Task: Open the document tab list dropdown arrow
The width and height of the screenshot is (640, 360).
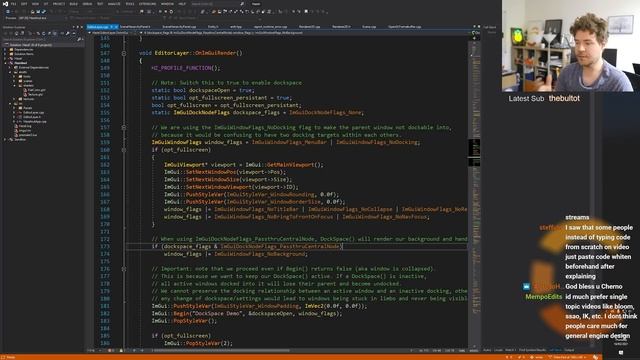Action: click(x=474, y=27)
